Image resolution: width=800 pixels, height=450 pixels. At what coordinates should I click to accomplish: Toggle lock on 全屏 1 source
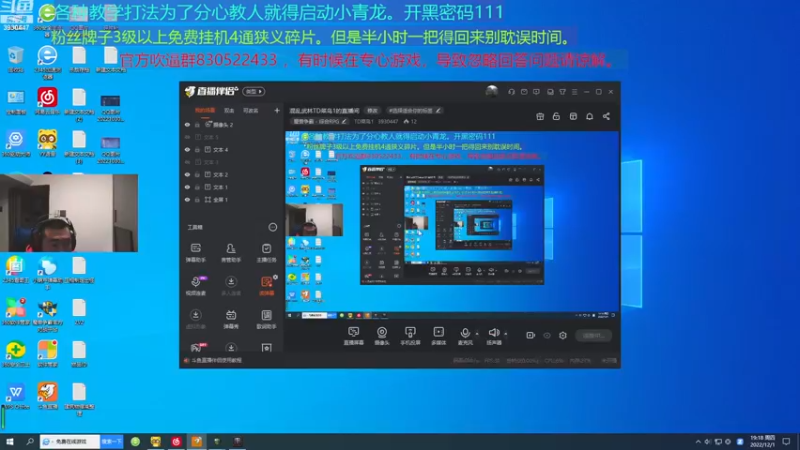click(x=197, y=200)
